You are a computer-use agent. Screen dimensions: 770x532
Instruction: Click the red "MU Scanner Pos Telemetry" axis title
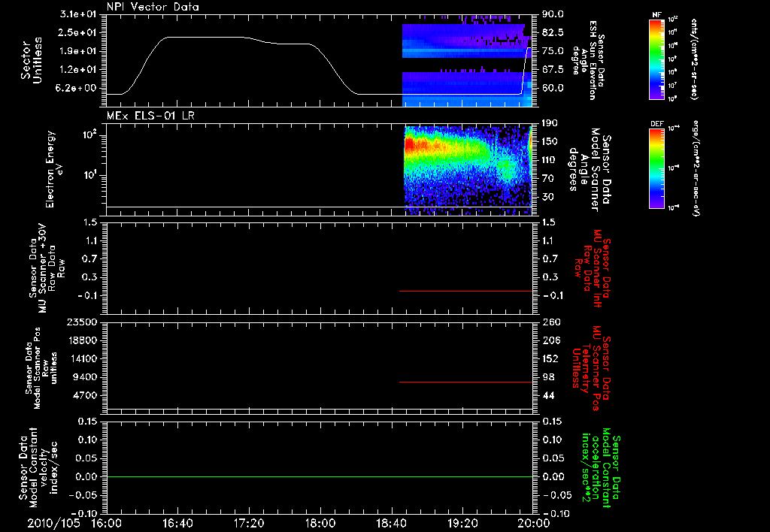593,368
